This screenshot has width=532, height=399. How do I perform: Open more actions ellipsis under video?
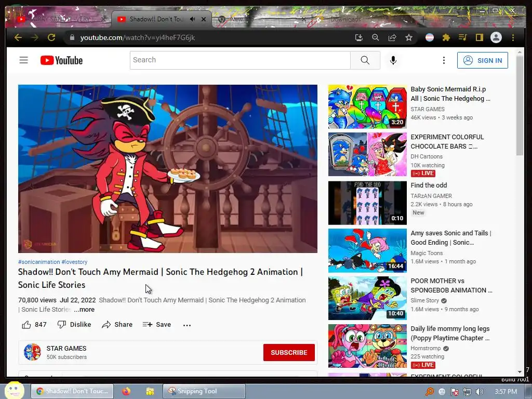click(x=187, y=325)
